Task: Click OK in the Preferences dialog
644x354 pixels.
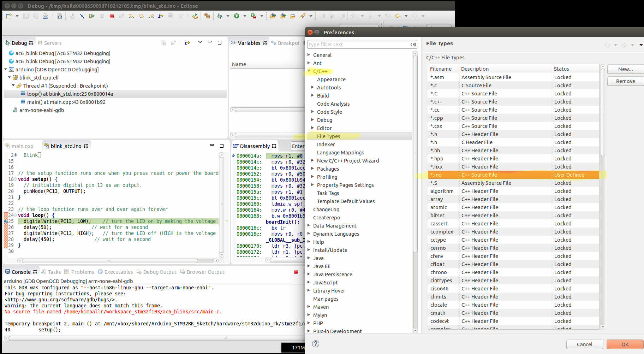Action: pyautogui.click(x=625, y=344)
